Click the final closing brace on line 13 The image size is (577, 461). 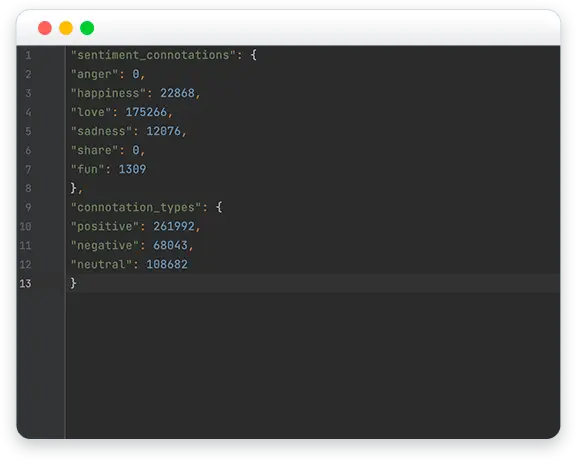(73, 283)
